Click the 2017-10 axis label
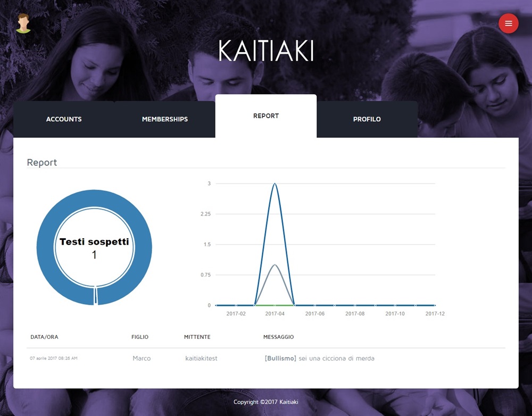 [395, 313]
